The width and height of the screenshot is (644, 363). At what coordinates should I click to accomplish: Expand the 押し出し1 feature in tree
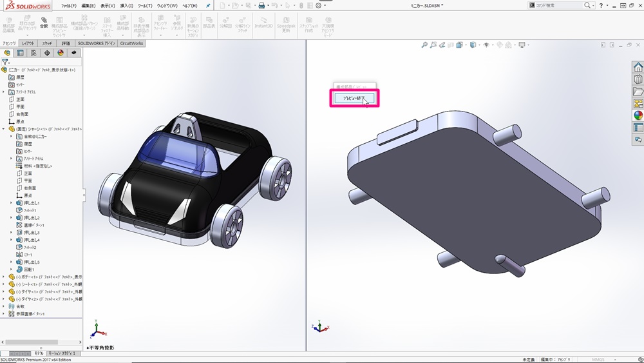tap(11, 203)
